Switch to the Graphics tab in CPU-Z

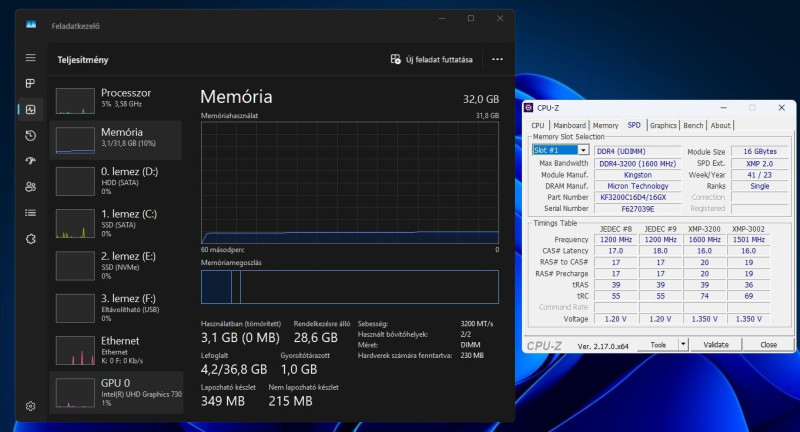(663, 125)
